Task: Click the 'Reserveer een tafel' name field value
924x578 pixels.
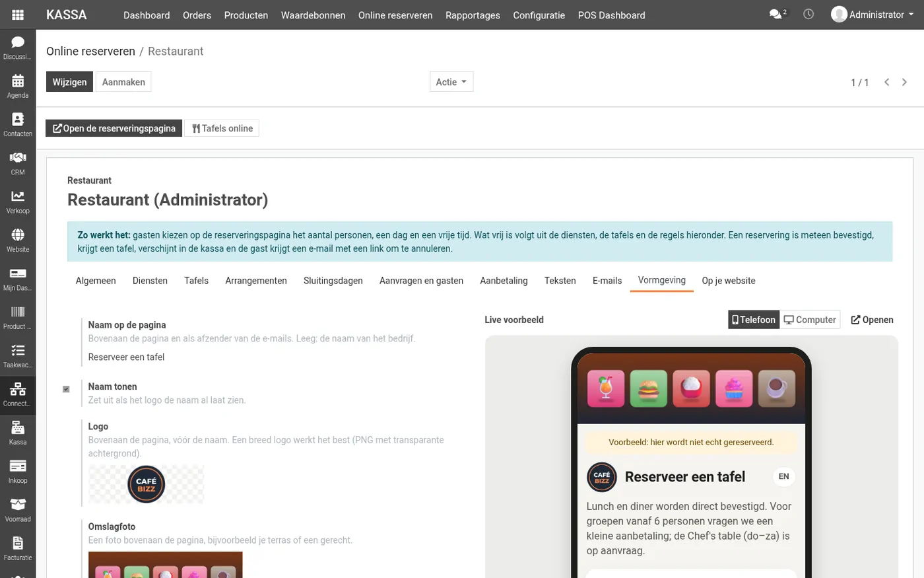Action: coord(126,357)
